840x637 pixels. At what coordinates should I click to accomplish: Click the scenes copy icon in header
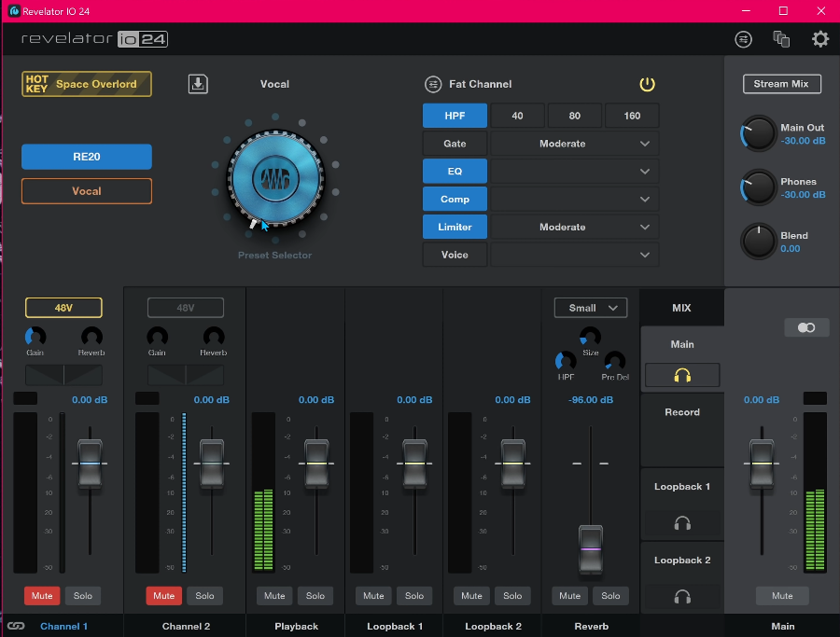(781, 39)
